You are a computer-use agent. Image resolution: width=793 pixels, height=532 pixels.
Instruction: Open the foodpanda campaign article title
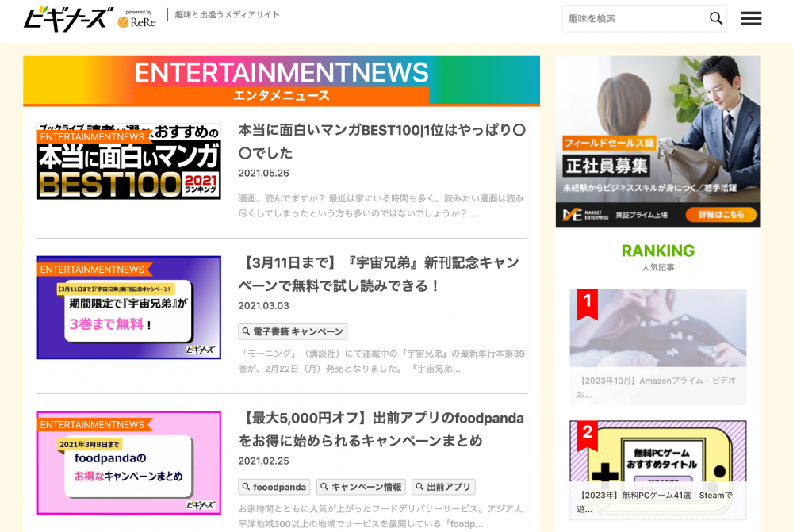[x=381, y=429]
